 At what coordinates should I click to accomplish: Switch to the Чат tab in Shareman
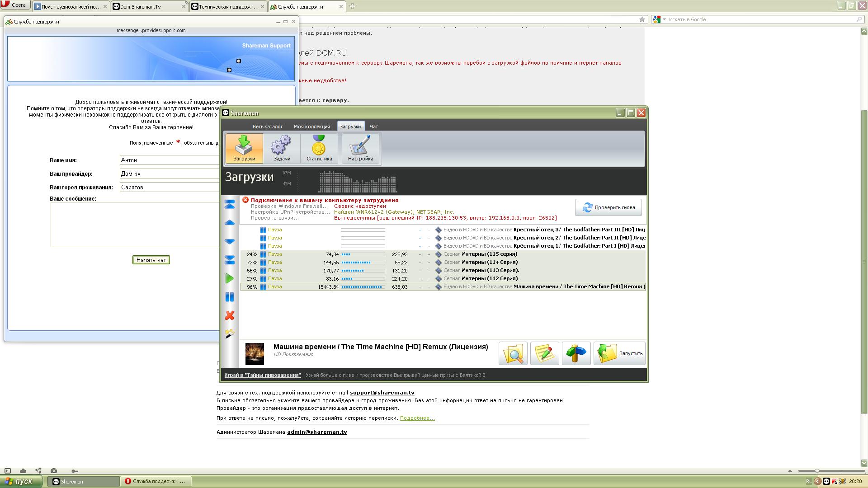tap(373, 127)
